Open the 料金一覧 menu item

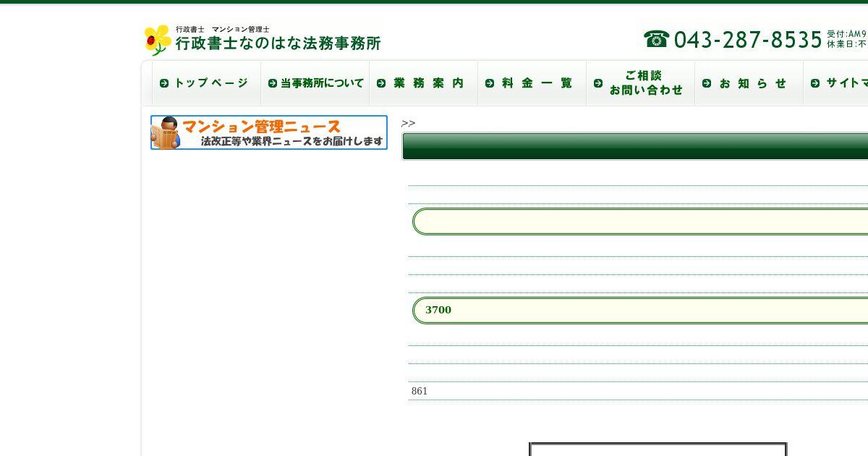[532, 83]
